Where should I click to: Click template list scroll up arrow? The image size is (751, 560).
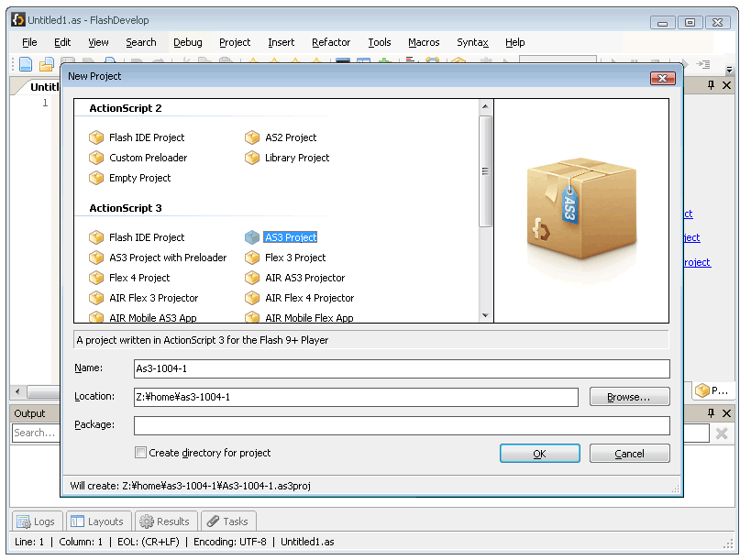[x=485, y=106]
